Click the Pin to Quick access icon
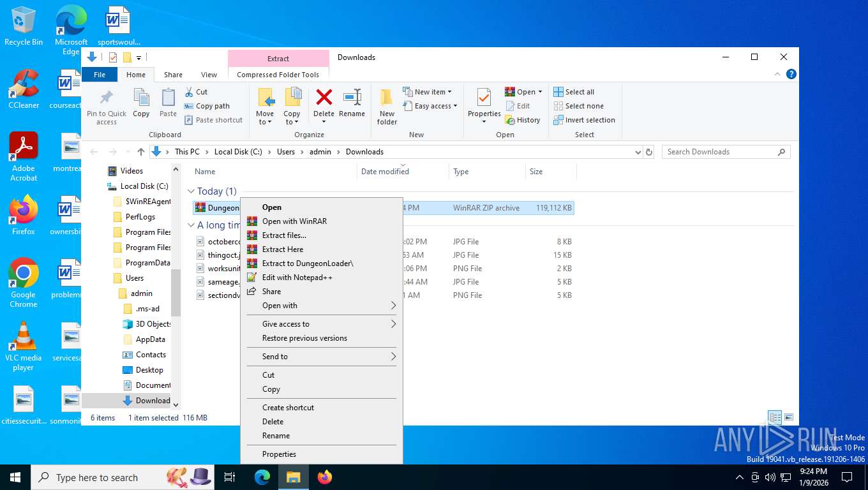Screen dimensions: 868x490 [x=107, y=98]
